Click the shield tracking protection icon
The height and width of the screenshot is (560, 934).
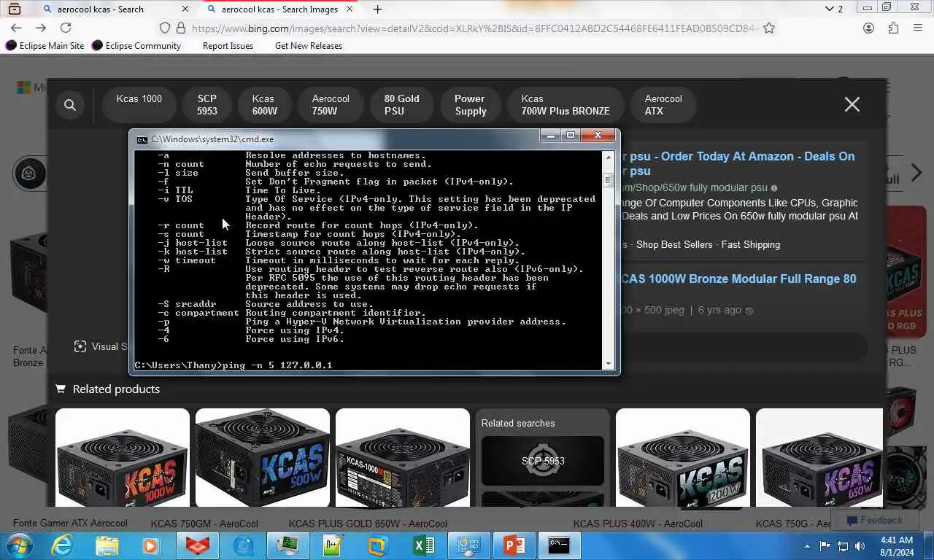coord(164,28)
